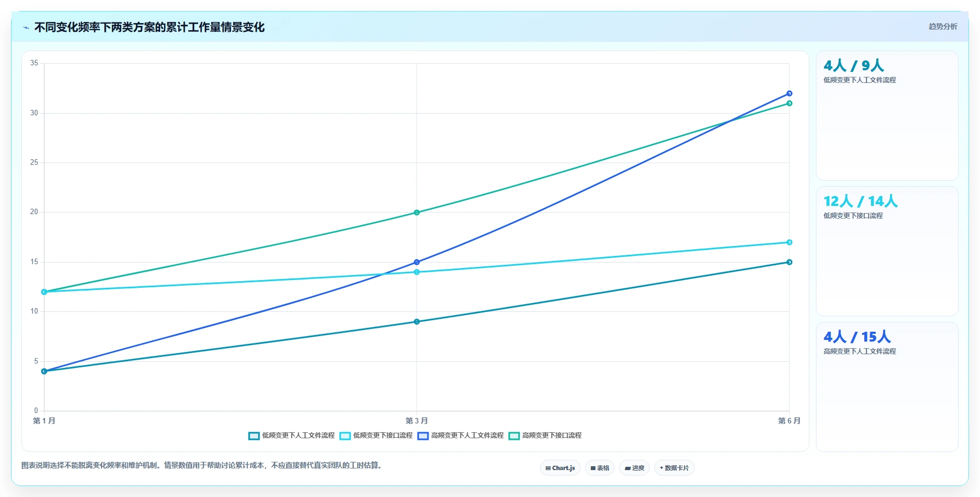Click the card caption 低频变更下接口流程

click(853, 216)
